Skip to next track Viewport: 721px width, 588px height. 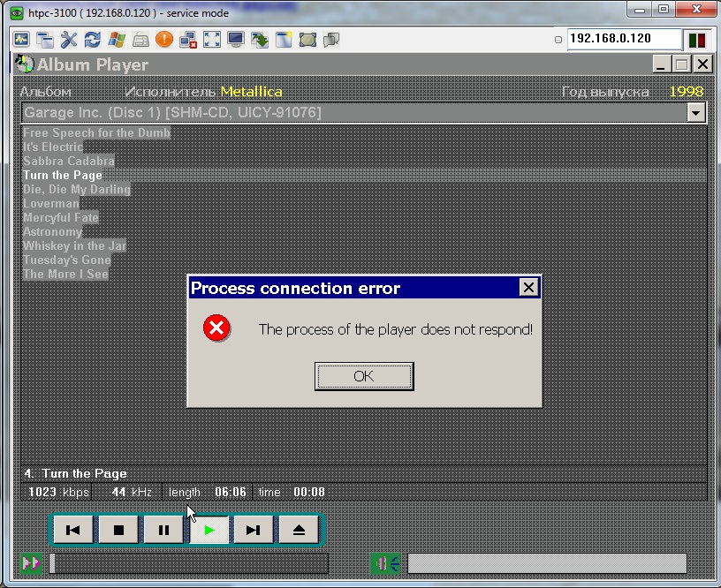click(x=254, y=530)
